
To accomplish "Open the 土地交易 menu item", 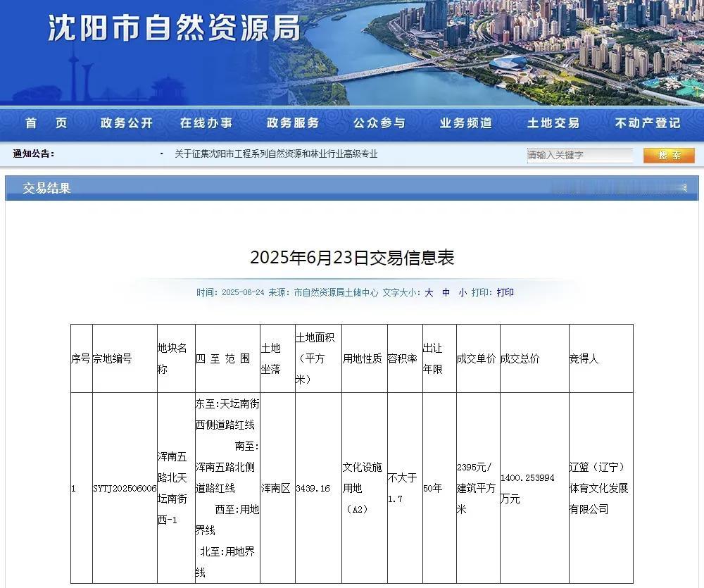I will pos(553,123).
